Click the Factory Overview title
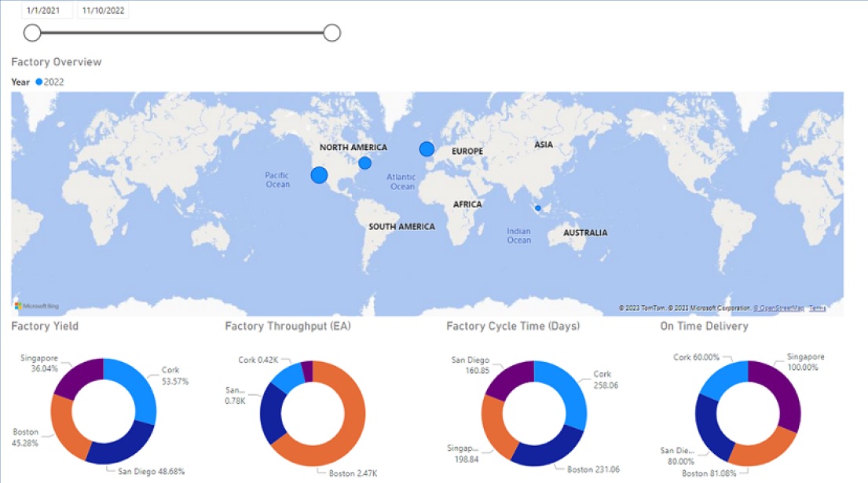Image resolution: width=868 pixels, height=483 pixels. pos(55,61)
